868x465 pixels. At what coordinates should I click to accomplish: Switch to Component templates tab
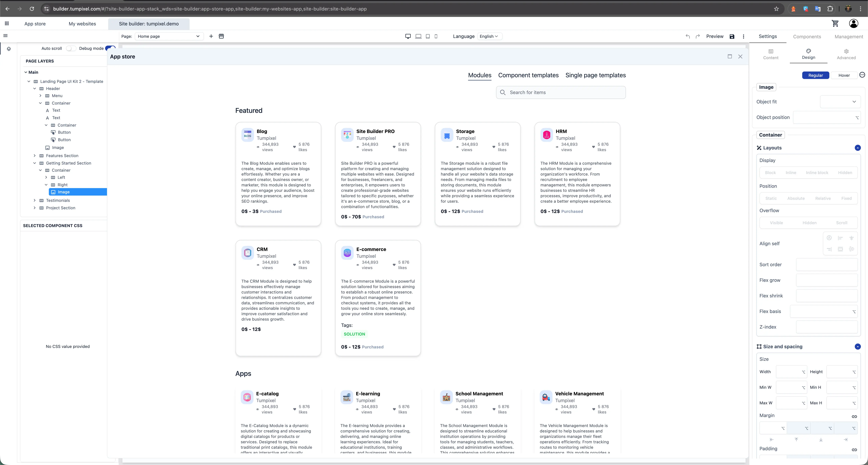point(528,75)
